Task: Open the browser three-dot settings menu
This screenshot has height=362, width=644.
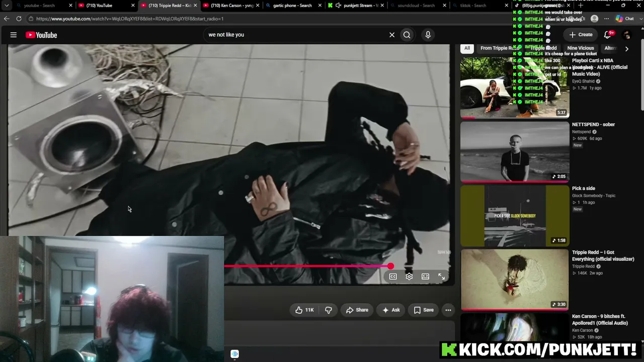Action: [x=606, y=19]
